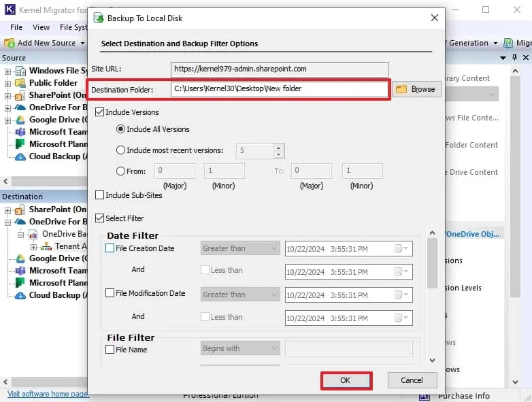Click the Google Drive icon in Destination
Viewport: 532px width, 402px height.
20,258
